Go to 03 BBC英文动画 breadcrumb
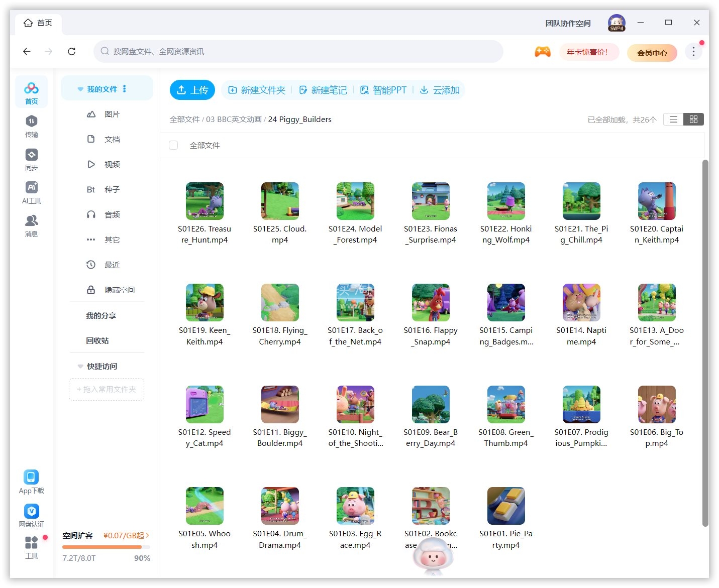Image resolution: width=719 pixels, height=588 pixels. [234, 119]
